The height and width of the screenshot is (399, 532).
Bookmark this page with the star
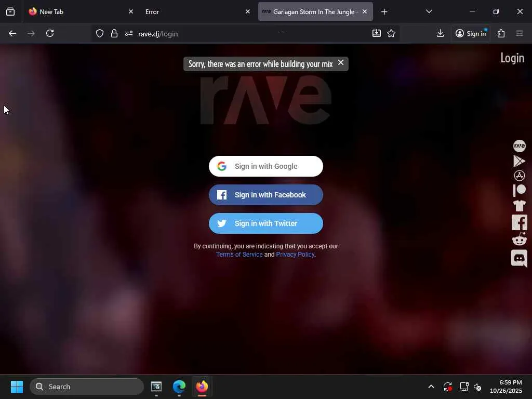[391, 33]
